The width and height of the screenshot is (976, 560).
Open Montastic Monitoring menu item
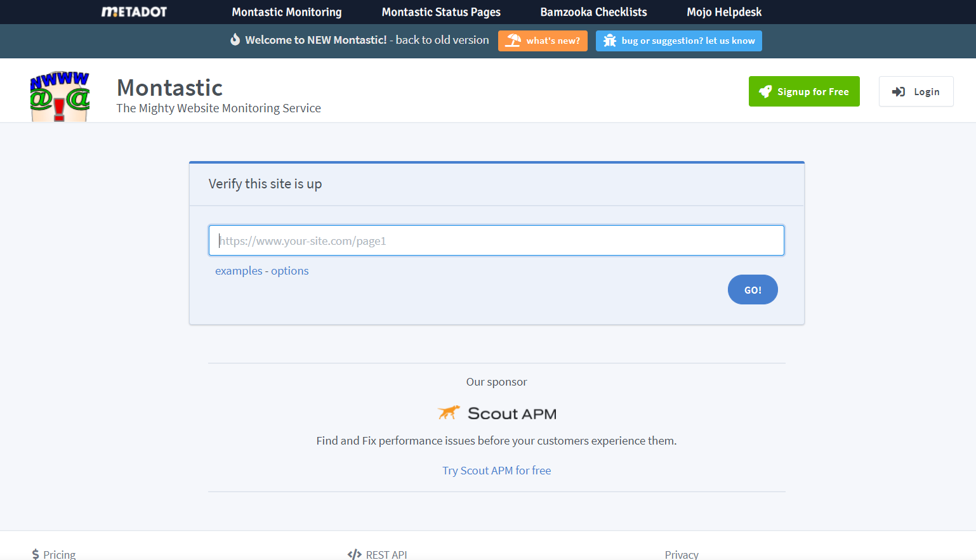pos(287,12)
